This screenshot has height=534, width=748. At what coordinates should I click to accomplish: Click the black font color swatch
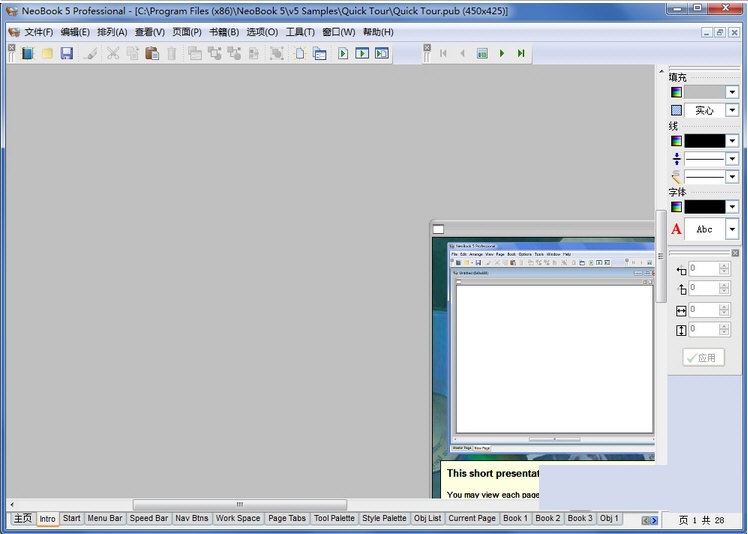(x=705, y=207)
